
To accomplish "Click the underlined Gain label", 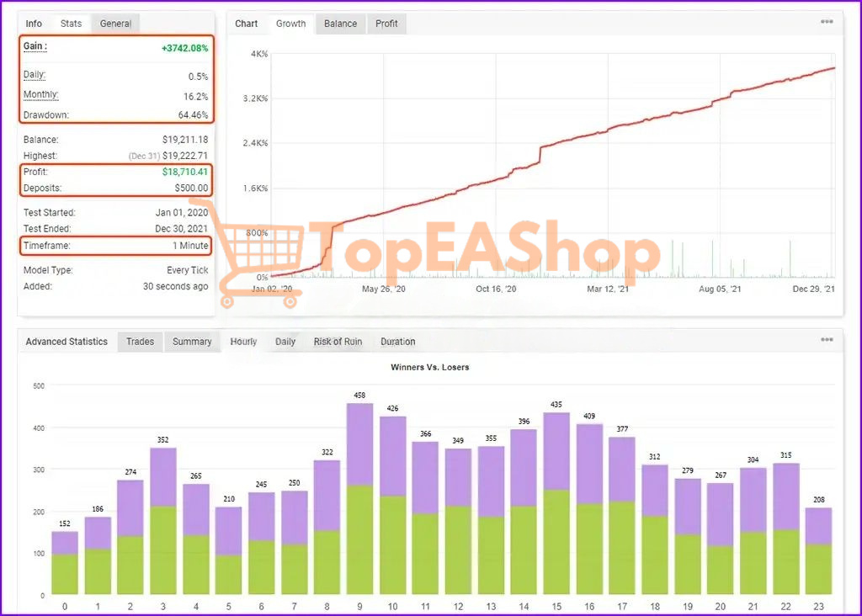I will click(x=35, y=48).
